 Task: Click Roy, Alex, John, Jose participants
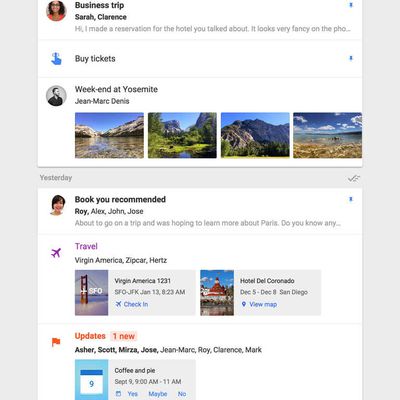click(109, 211)
